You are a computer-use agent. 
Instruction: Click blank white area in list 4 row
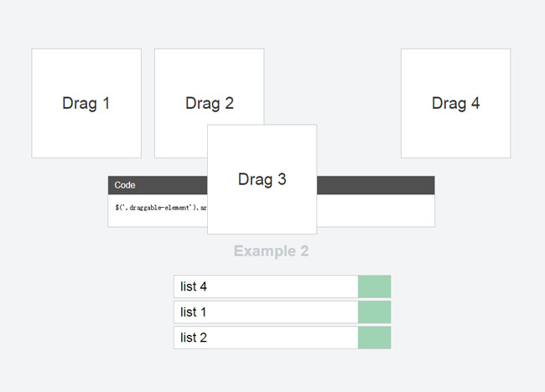pyautogui.click(x=285, y=286)
